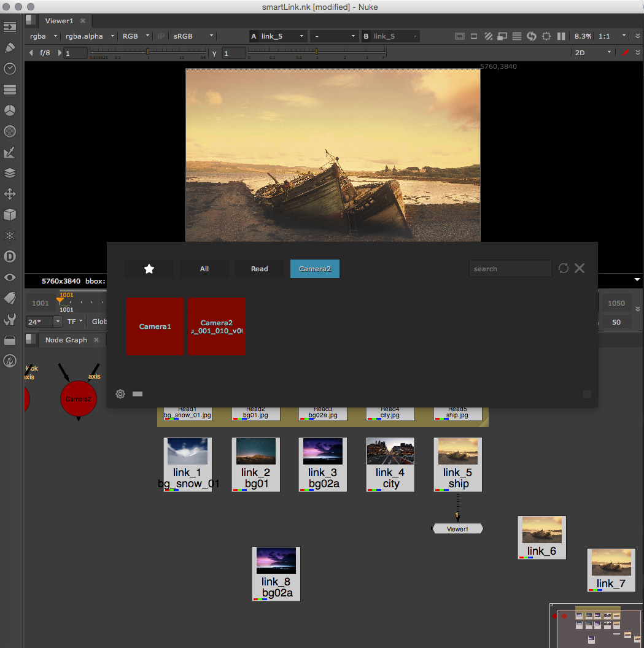Open the Transform nodes menu icon
The image size is (644, 648).
click(10, 194)
